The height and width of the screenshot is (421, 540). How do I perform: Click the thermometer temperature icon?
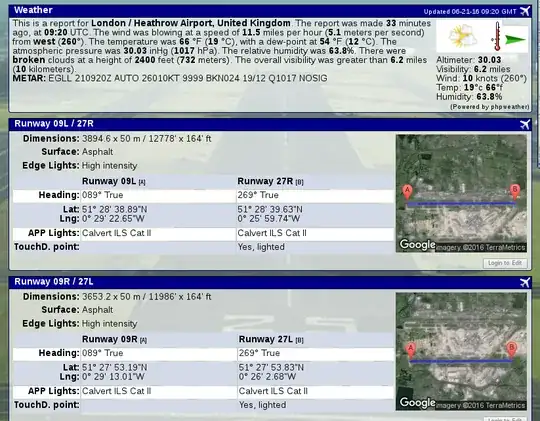point(496,36)
